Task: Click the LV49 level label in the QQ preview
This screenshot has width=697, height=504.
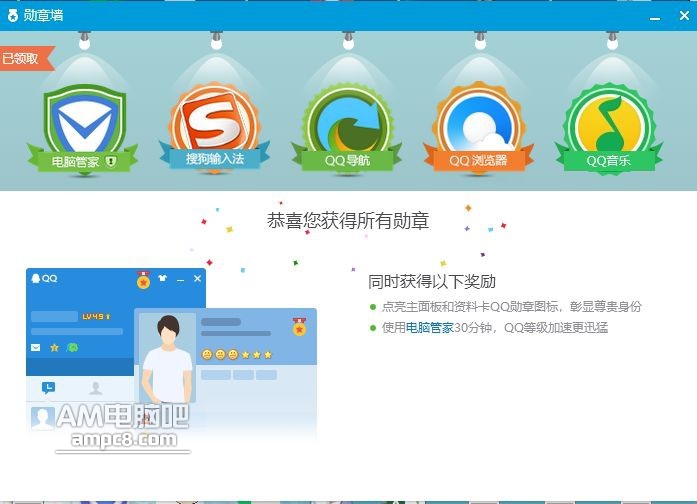Action: (96, 316)
